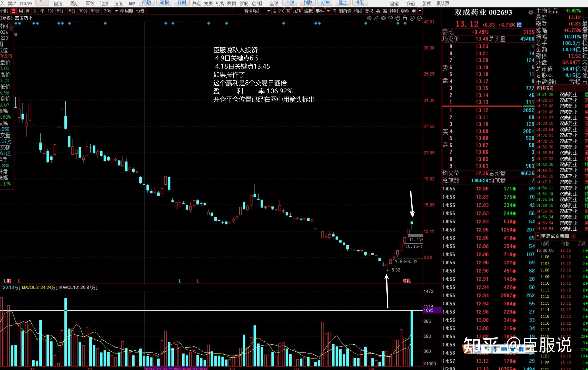Select the hand pan tool
This screenshot has height=370, width=588.
(398, 18)
